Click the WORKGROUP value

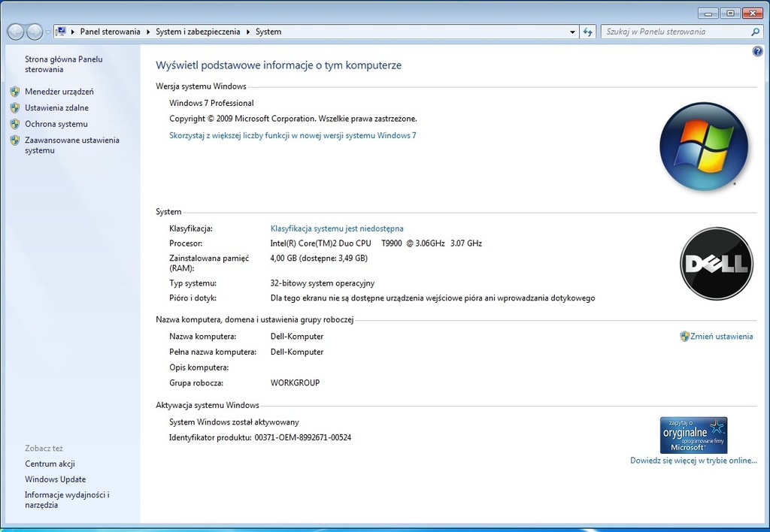pyautogui.click(x=295, y=382)
